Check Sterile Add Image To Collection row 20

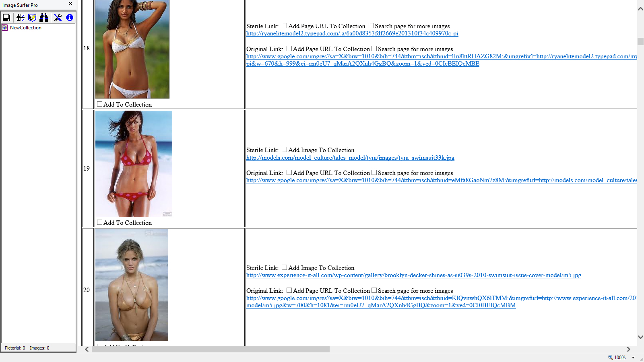tap(284, 267)
